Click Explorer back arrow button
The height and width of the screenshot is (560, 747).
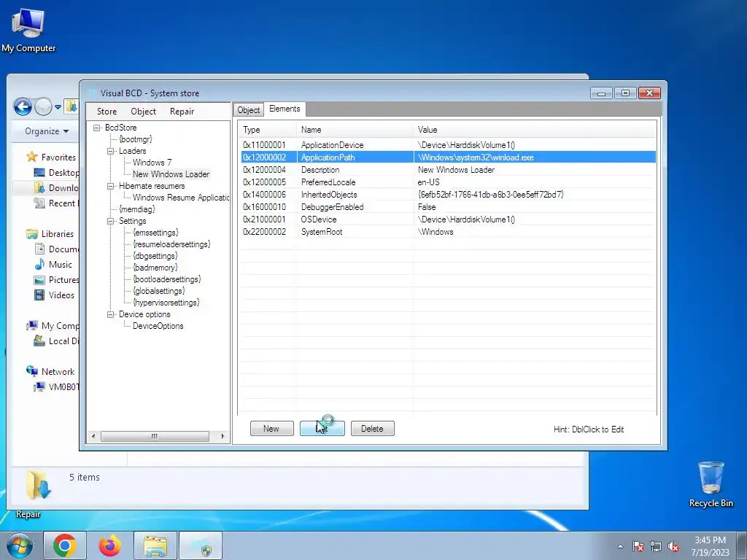pyautogui.click(x=23, y=106)
